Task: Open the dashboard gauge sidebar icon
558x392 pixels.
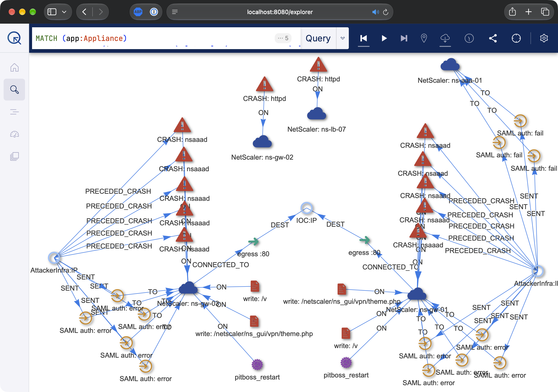Action: tap(14, 134)
